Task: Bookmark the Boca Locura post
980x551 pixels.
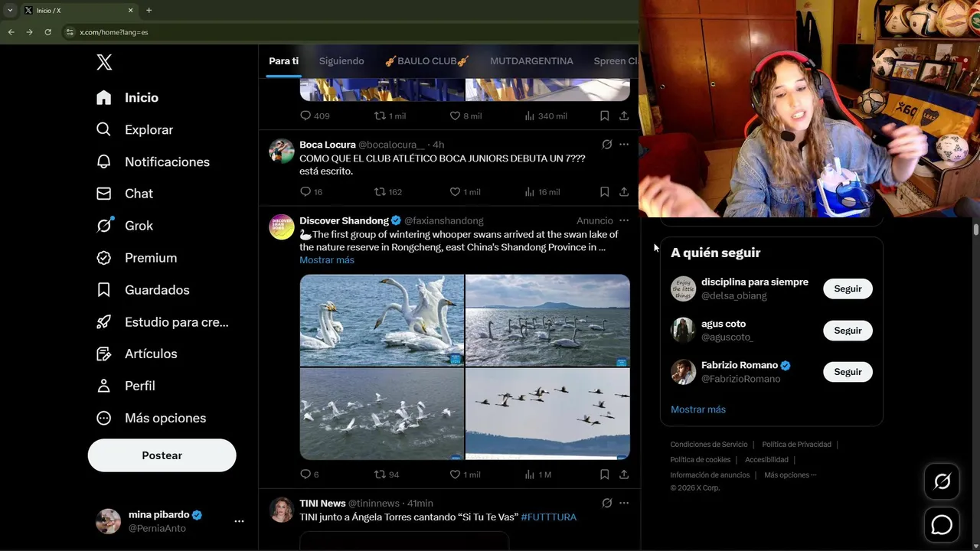Action: (604, 191)
